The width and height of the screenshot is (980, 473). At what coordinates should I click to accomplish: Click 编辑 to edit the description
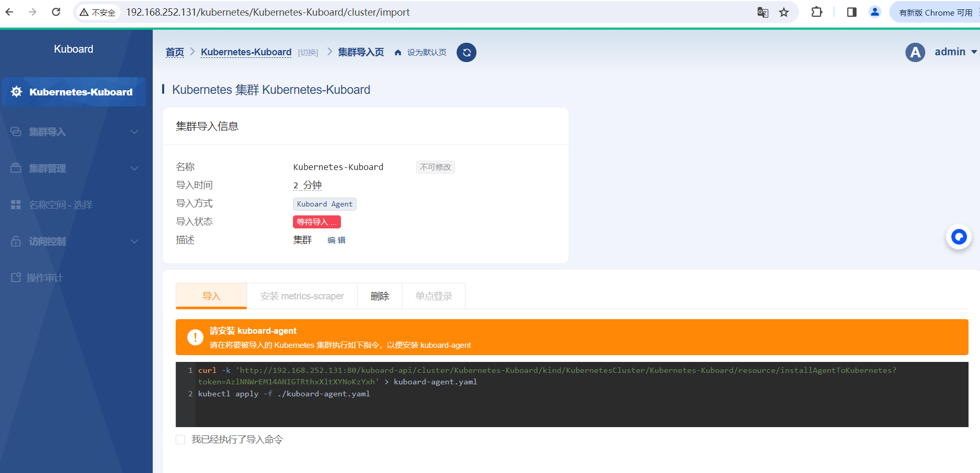[336, 240]
